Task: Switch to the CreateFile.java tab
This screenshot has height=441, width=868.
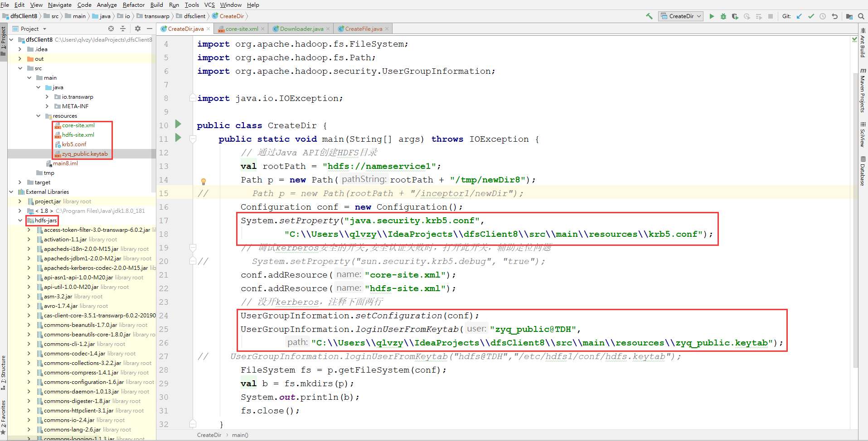Action: point(364,29)
